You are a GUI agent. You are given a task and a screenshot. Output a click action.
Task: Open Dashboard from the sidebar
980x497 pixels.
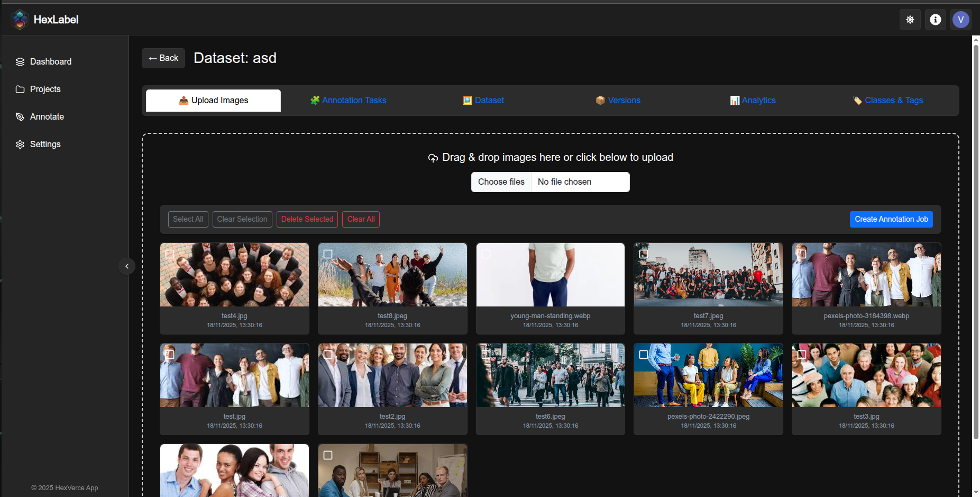point(50,61)
